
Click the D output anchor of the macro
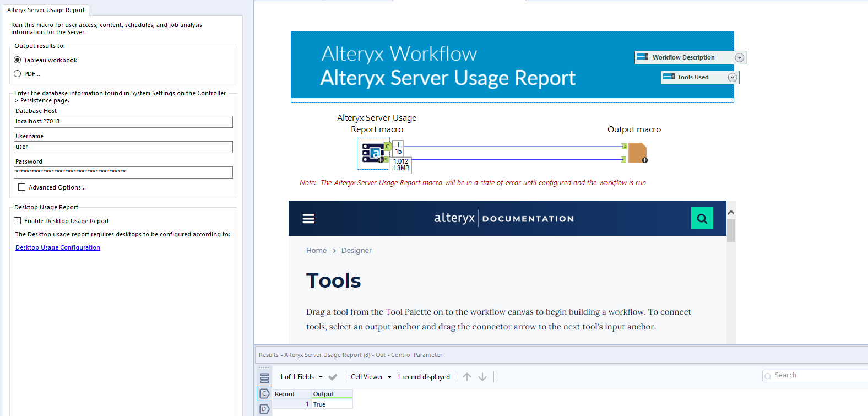386,159
